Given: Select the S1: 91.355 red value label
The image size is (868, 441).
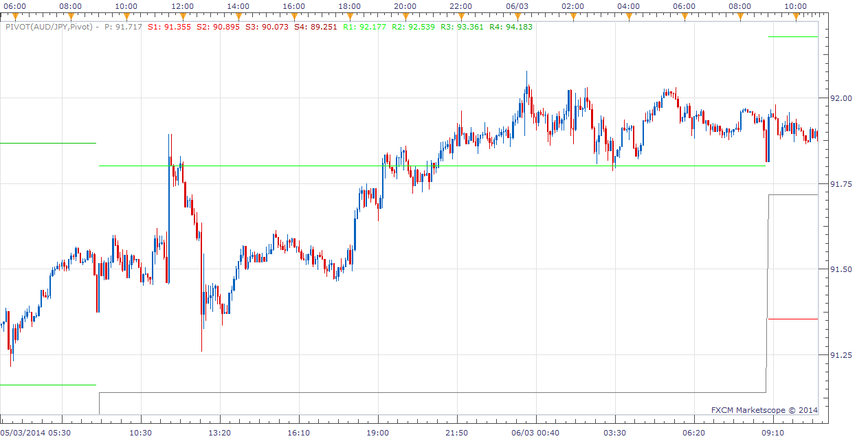Looking at the screenshot, I should 170,27.
